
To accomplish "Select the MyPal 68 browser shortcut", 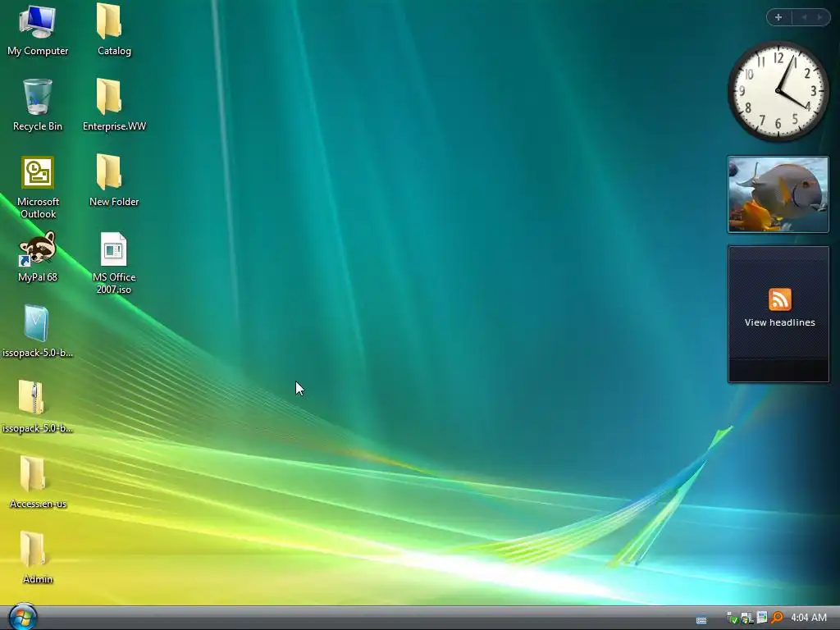I will tap(38, 257).
